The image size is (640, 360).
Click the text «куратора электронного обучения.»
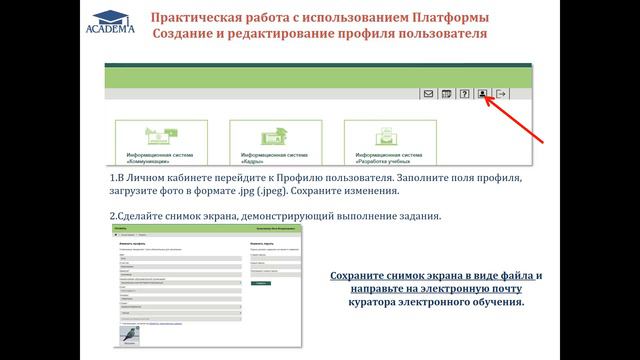pyautogui.click(x=436, y=302)
